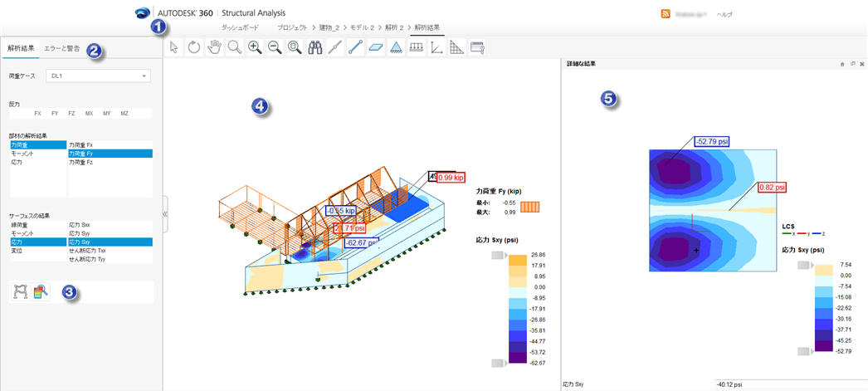Select 応力 Sxy surface result
The image size is (868, 391).
(x=110, y=242)
